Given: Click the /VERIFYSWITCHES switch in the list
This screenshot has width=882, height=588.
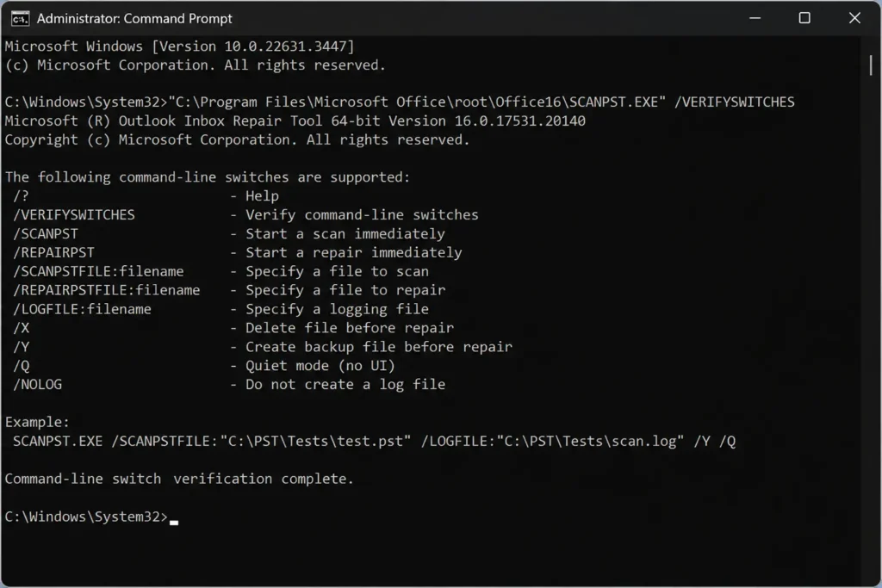Looking at the screenshot, I should [74, 214].
